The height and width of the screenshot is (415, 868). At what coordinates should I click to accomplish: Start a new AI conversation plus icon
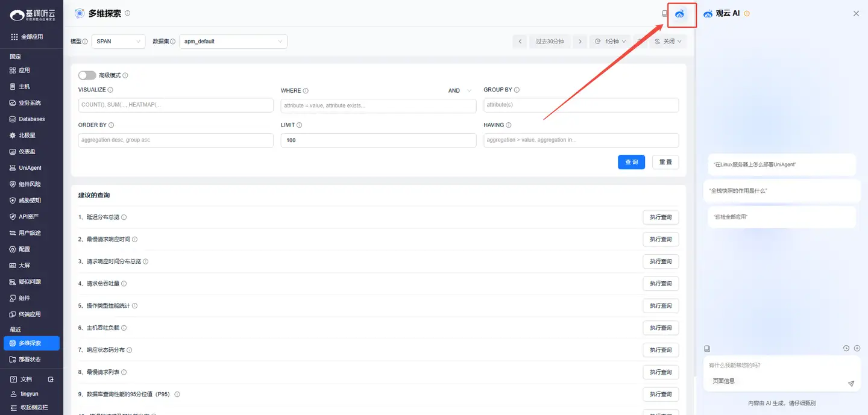click(x=857, y=348)
